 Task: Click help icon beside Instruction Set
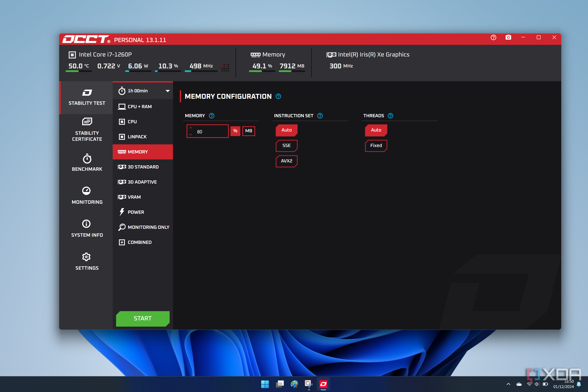coord(320,116)
